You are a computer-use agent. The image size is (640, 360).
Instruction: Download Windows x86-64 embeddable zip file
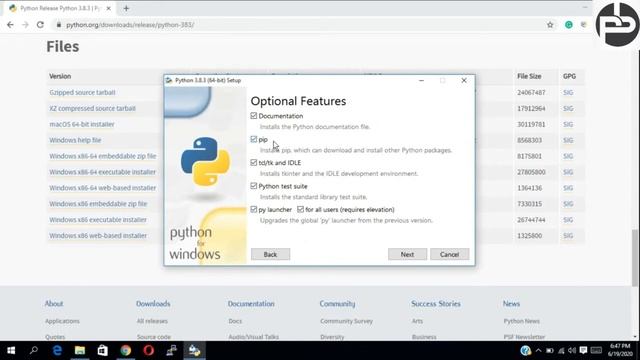(103, 156)
